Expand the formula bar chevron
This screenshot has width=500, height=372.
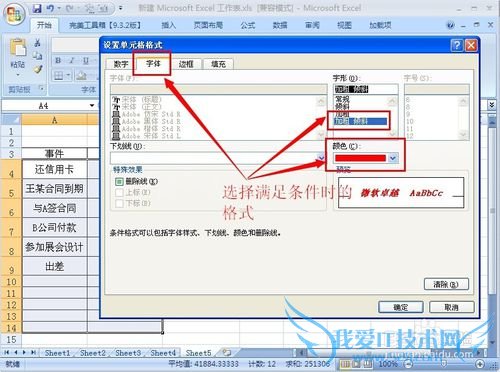tap(491, 105)
